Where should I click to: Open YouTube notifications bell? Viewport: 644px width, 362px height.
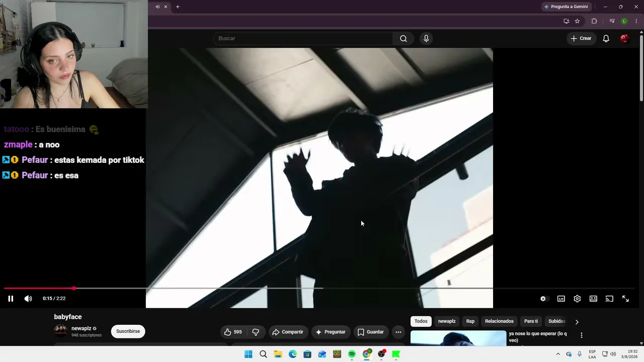point(606,38)
